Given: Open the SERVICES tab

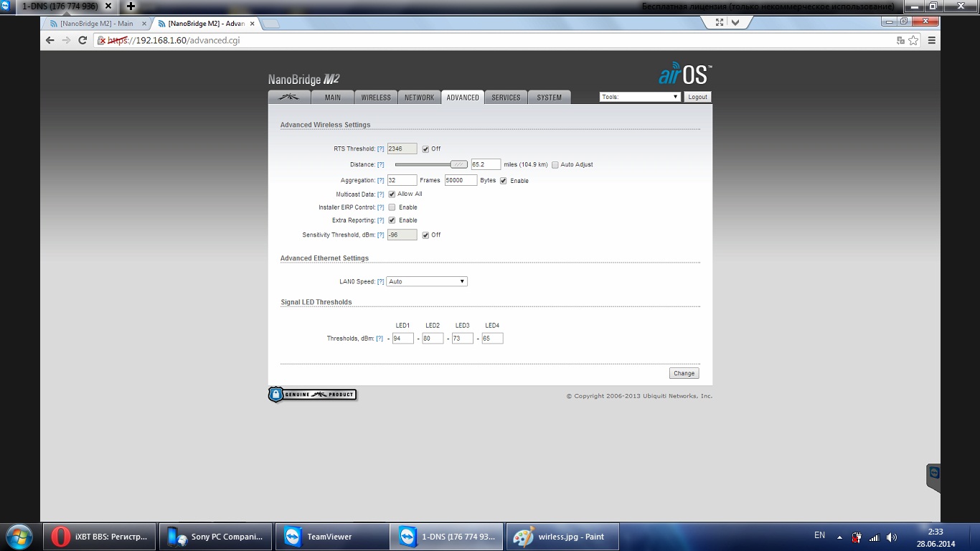Looking at the screenshot, I should pyautogui.click(x=506, y=98).
